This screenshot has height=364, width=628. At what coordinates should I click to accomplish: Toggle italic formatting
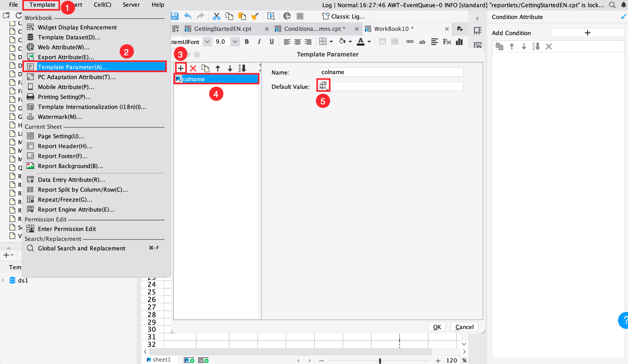tap(259, 41)
